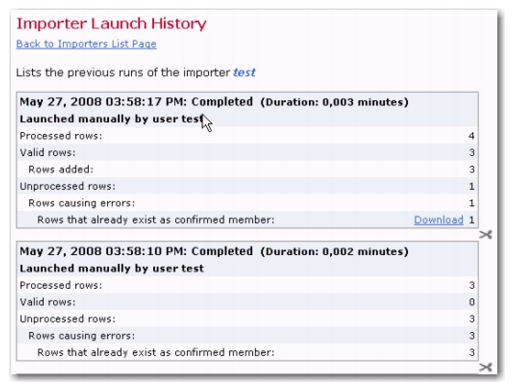Screen dimensions: 514x389
Task: Click 'Valid rows:' label in 03:58:10 run
Action: point(47,302)
